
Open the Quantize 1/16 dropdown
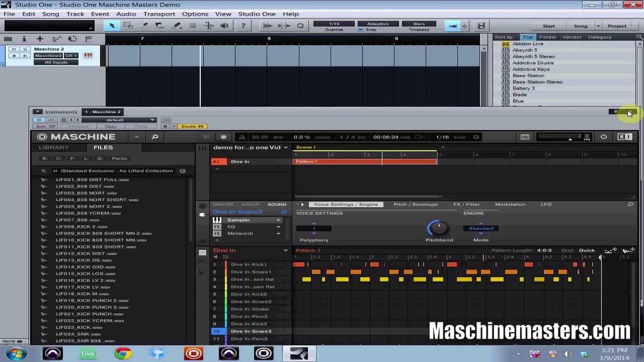click(334, 24)
